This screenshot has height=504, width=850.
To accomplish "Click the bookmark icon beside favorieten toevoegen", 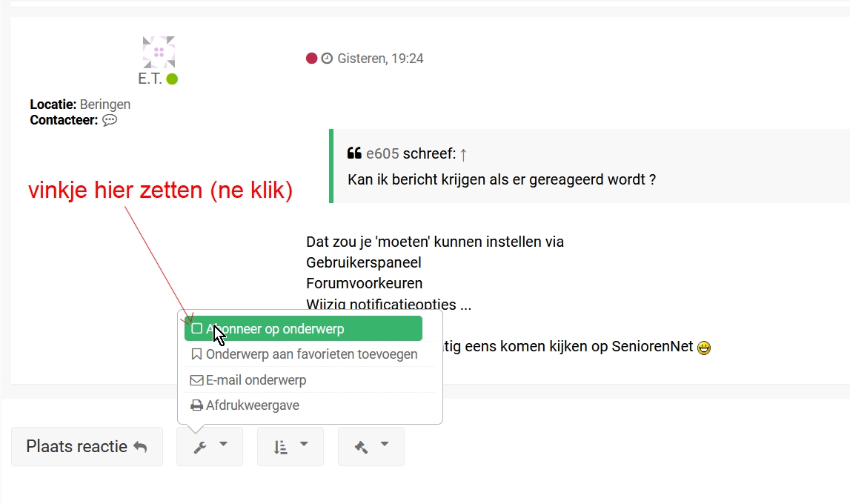I will [196, 354].
